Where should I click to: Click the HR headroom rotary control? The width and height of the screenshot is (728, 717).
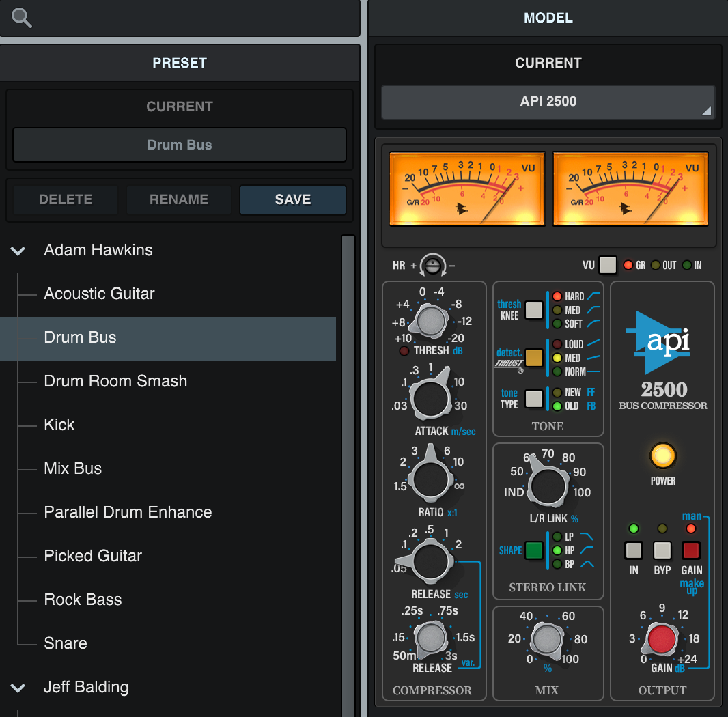coord(433,266)
